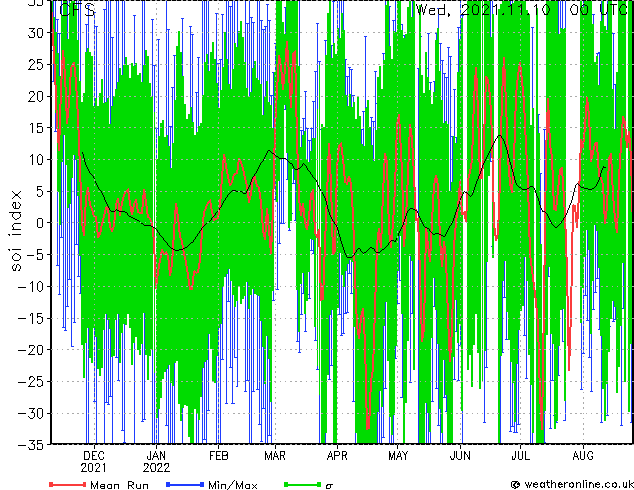Click the '-10' y-axis tick label
The image size is (634, 490).
[x=30, y=287]
